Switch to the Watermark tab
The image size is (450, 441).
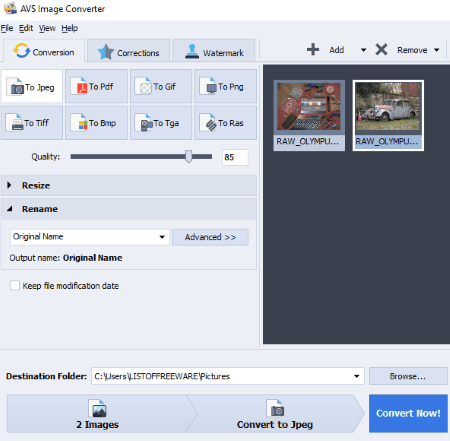tap(214, 51)
